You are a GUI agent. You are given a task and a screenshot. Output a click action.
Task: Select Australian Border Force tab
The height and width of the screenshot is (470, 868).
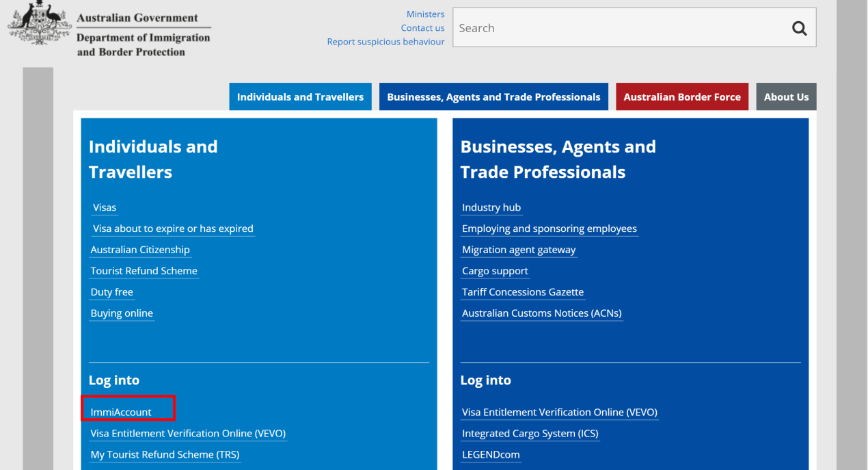pos(682,97)
